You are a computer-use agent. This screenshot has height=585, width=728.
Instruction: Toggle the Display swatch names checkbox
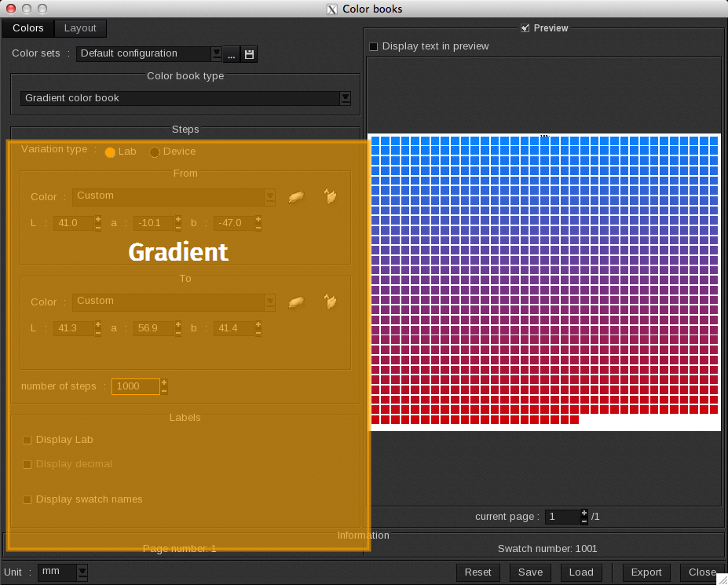coord(27,499)
